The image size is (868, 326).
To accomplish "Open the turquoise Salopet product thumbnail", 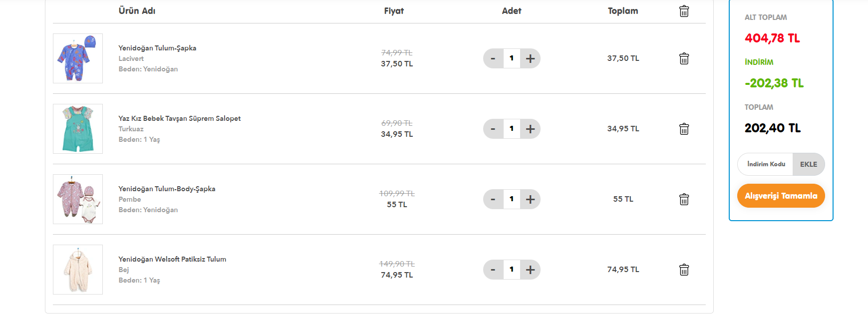I will (78, 129).
